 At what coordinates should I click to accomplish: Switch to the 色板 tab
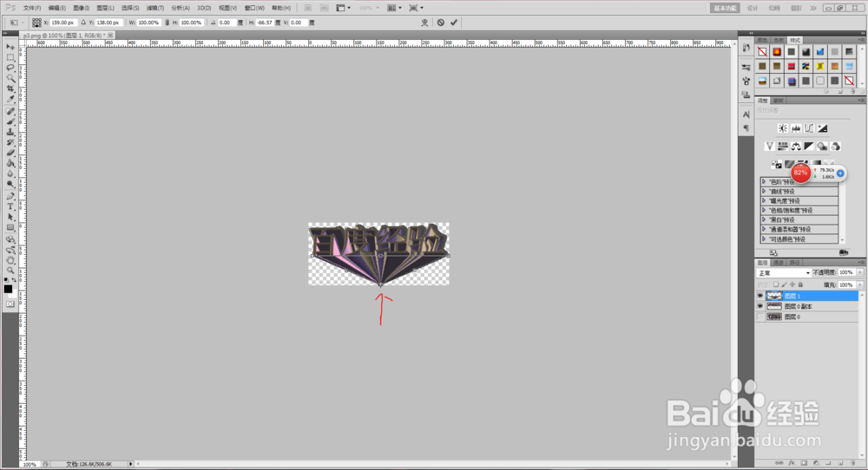coord(779,40)
